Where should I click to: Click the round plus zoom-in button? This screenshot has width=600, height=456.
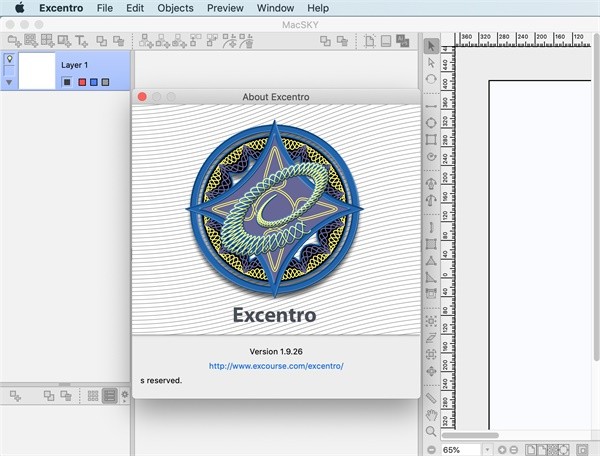pos(502,450)
